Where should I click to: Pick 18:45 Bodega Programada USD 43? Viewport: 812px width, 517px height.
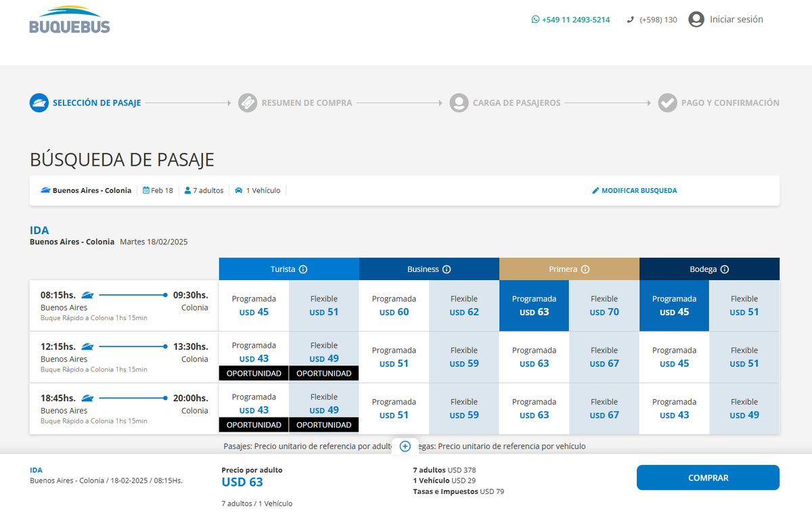tap(674, 409)
